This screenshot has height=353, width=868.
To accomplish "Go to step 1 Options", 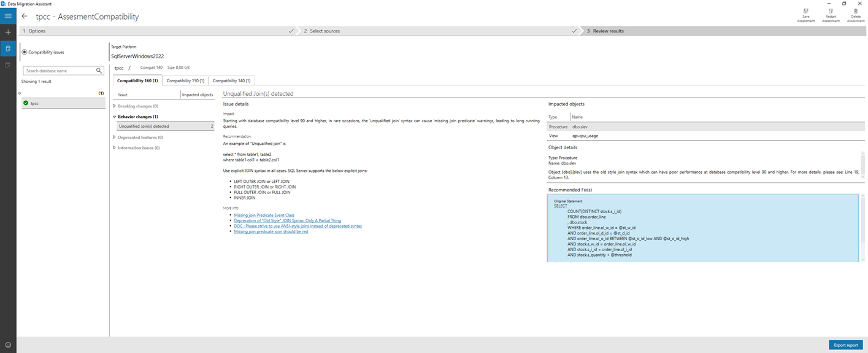I will click(156, 31).
